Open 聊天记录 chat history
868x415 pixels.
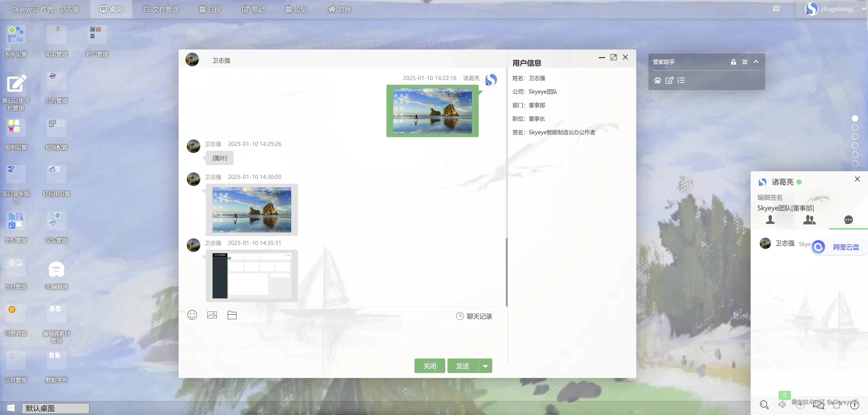474,316
